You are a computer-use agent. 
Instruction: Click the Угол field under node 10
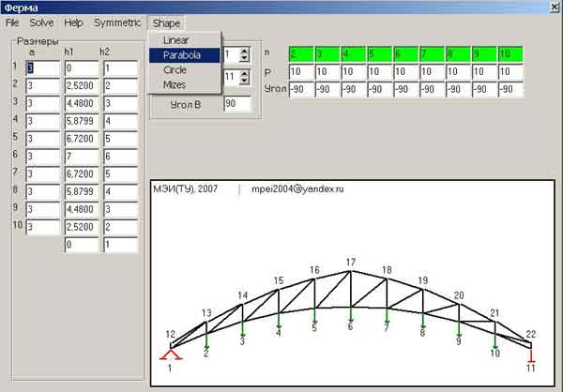[510, 89]
